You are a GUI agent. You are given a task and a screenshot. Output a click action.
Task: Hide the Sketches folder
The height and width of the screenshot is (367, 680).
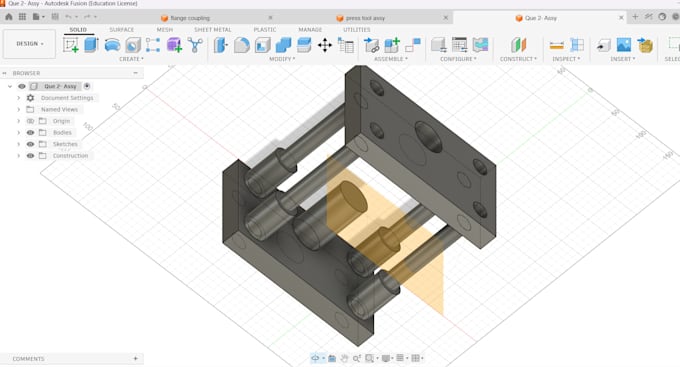pyautogui.click(x=30, y=144)
